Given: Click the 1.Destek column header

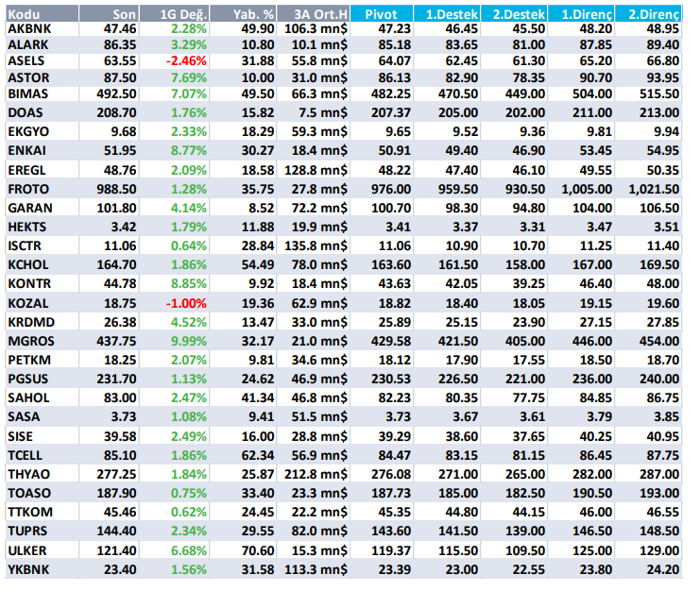Looking at the screenshot, I should tap(452, 16).
